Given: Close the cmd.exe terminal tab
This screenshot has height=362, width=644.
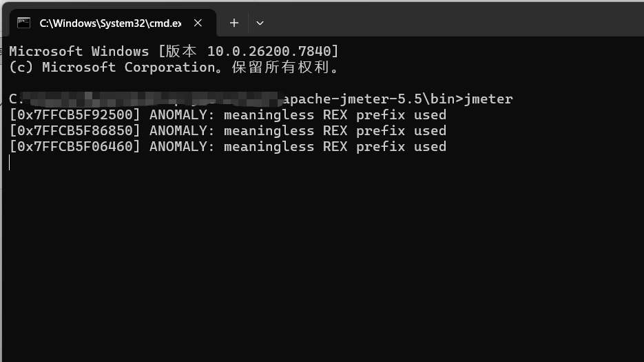Looking at the screenshot, I should 198,23.
